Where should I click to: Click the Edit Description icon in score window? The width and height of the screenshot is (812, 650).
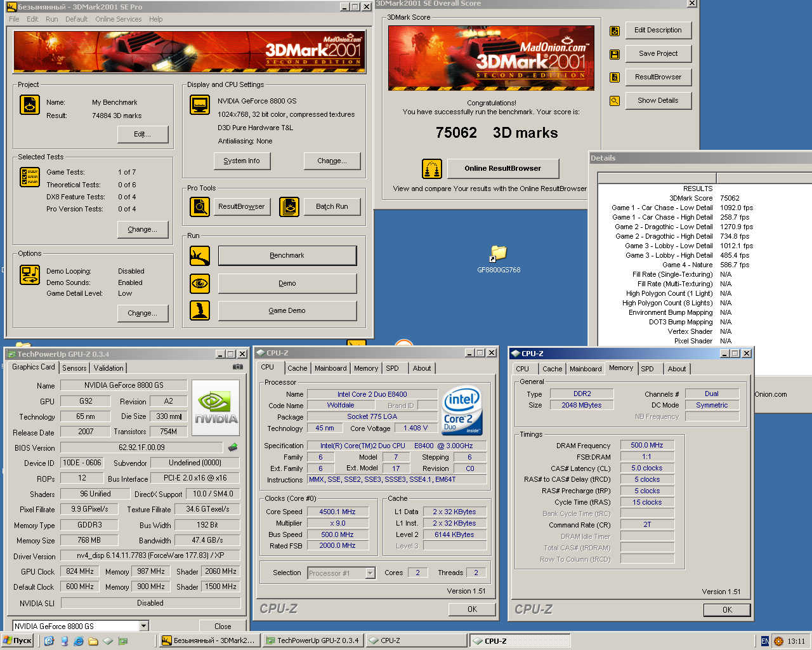[614, 30]
